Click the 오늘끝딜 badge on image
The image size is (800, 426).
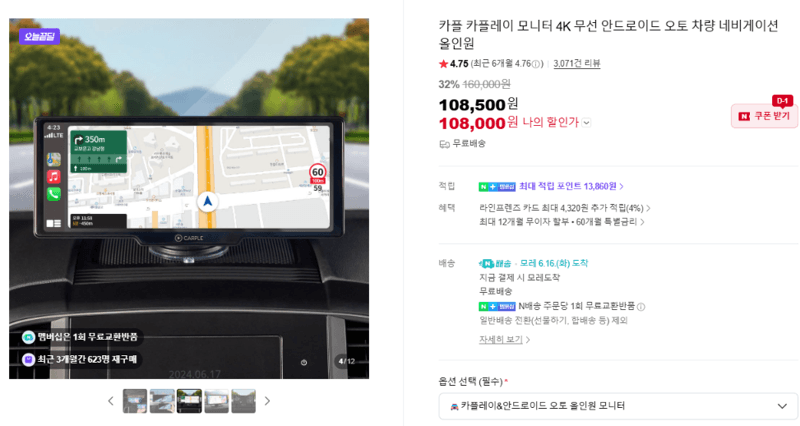coord(40,37)
